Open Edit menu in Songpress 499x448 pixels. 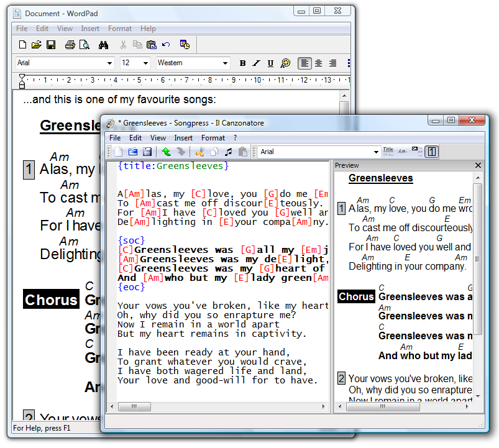(135, 138)
